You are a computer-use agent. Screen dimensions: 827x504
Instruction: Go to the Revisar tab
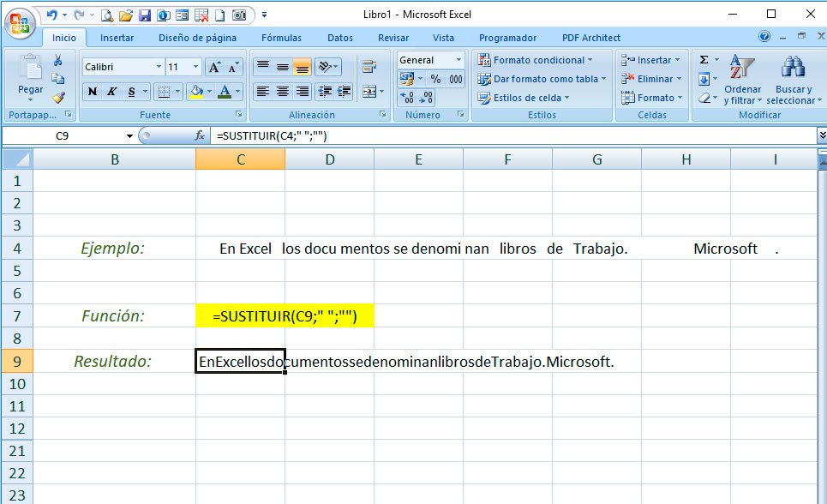(x=393, y=38)
